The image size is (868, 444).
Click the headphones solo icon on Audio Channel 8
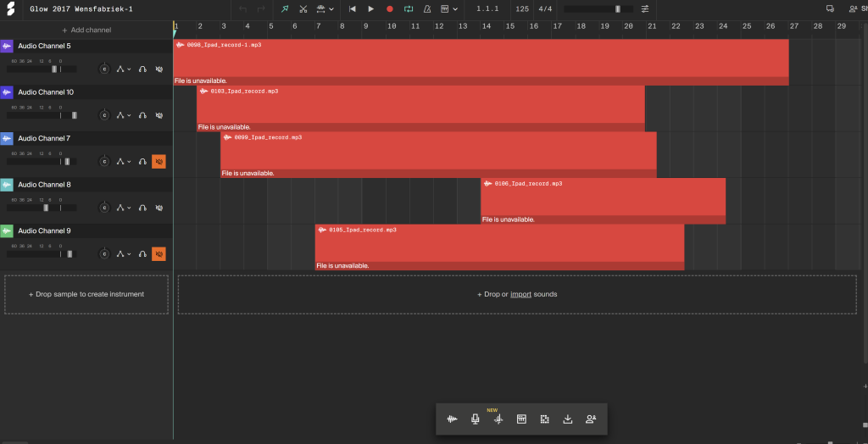(x=142, y=208)
